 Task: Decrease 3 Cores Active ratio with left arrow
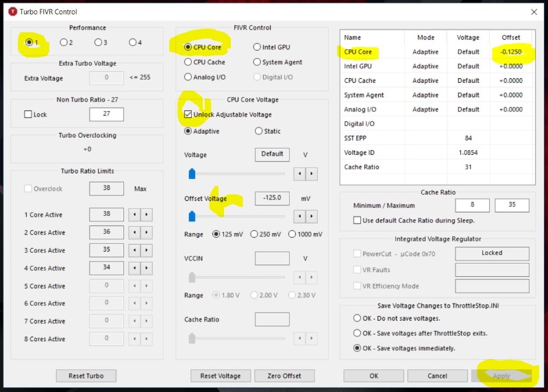[x=134, y=250]
